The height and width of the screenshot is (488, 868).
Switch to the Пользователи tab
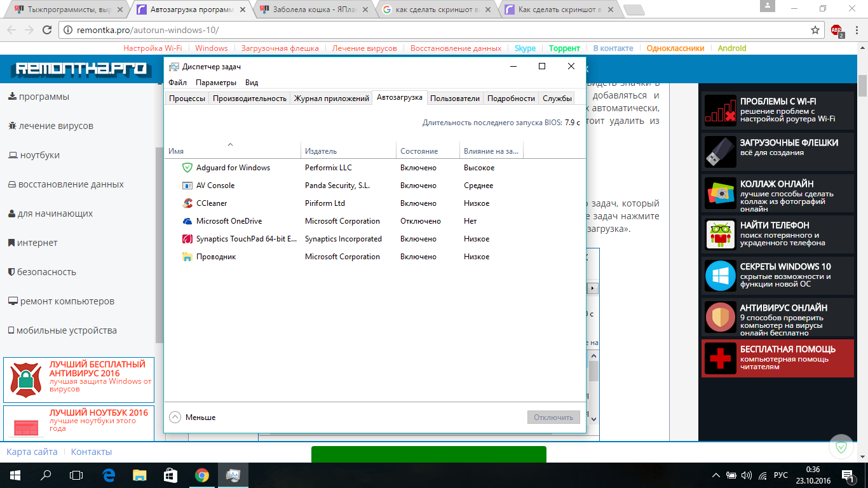point(455,98)
